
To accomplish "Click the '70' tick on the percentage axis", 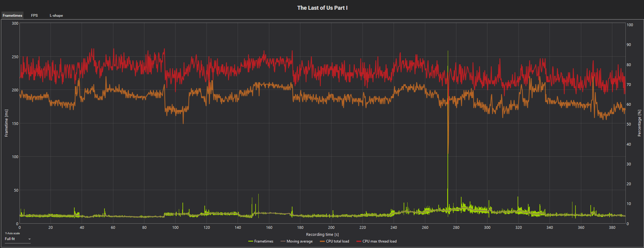I will [629, 85].
